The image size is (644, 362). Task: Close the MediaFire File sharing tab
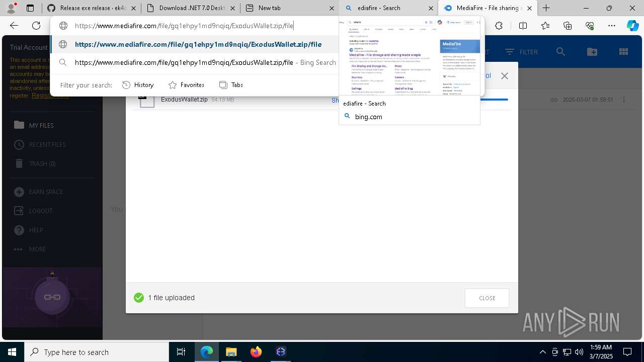529,8
